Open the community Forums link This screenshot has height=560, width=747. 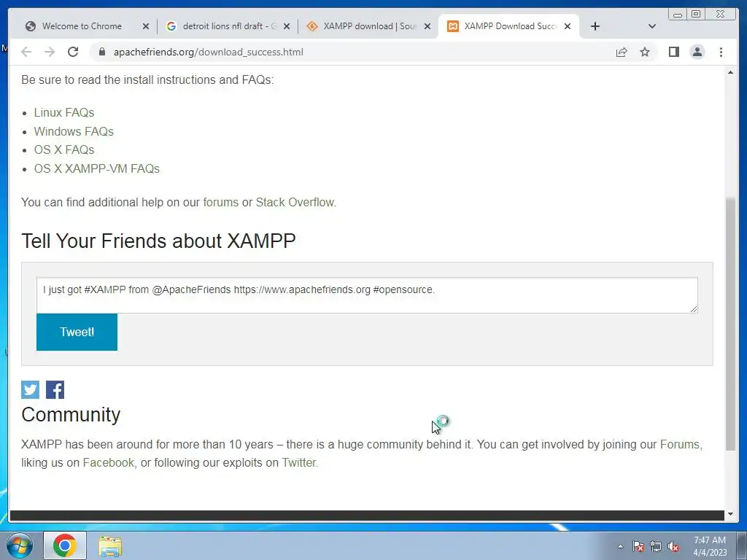pyautogui.click(x=679, y=444)
